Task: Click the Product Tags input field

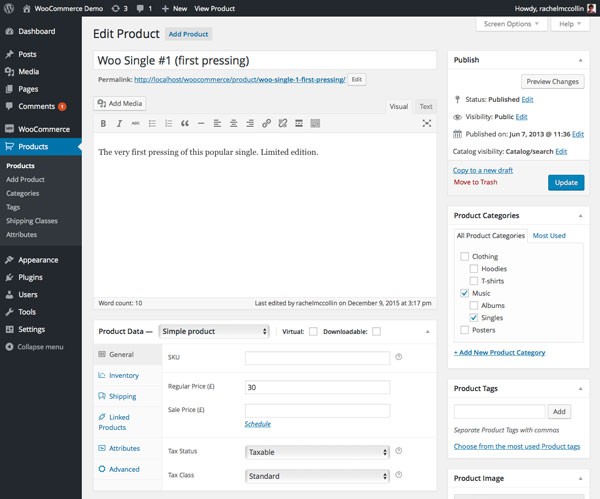Action: (499, 411)
